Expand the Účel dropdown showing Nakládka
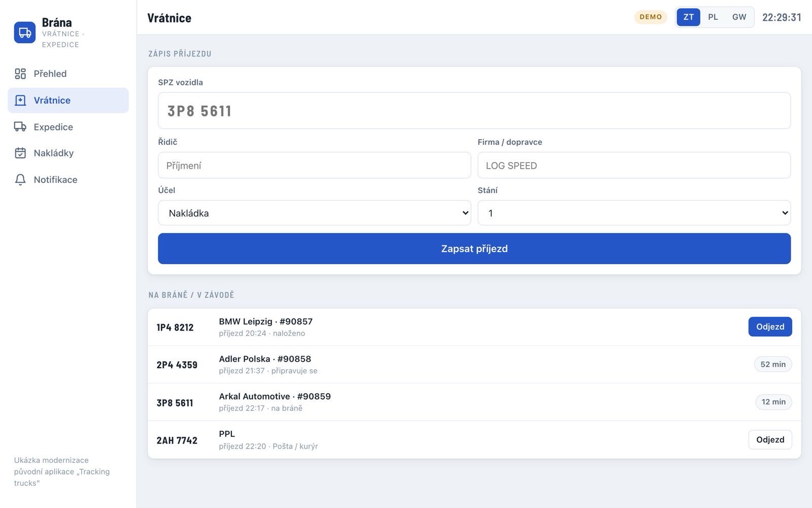812x508 pixels. (x=314, y=213)
